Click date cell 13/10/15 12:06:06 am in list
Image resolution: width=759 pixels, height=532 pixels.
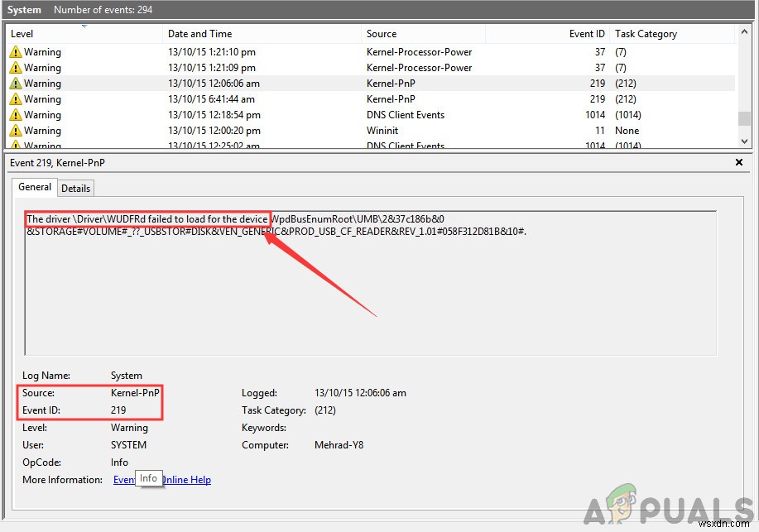(214, 84)
